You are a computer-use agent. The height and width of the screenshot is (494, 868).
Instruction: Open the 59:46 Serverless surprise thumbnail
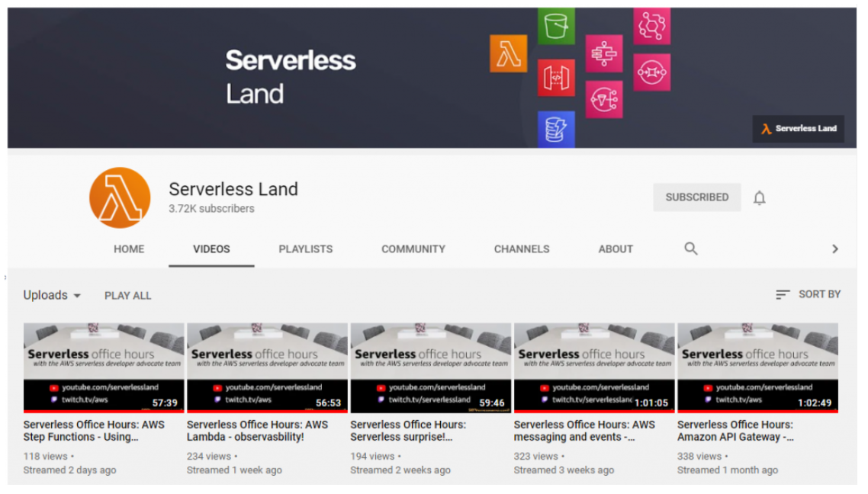(x=430, y=368)
